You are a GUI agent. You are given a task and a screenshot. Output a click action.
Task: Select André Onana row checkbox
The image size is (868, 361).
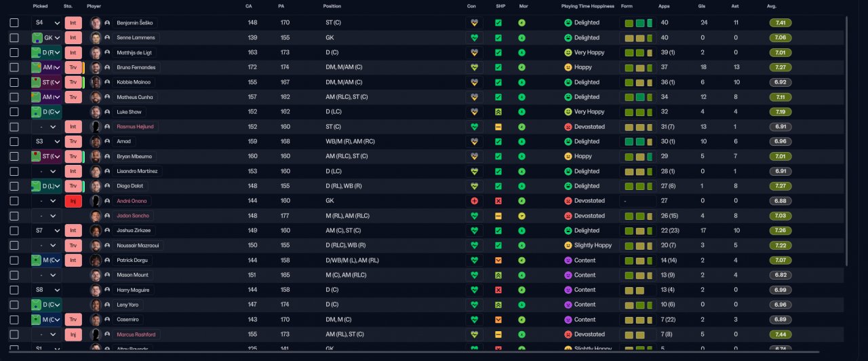(x=14, y=201)
